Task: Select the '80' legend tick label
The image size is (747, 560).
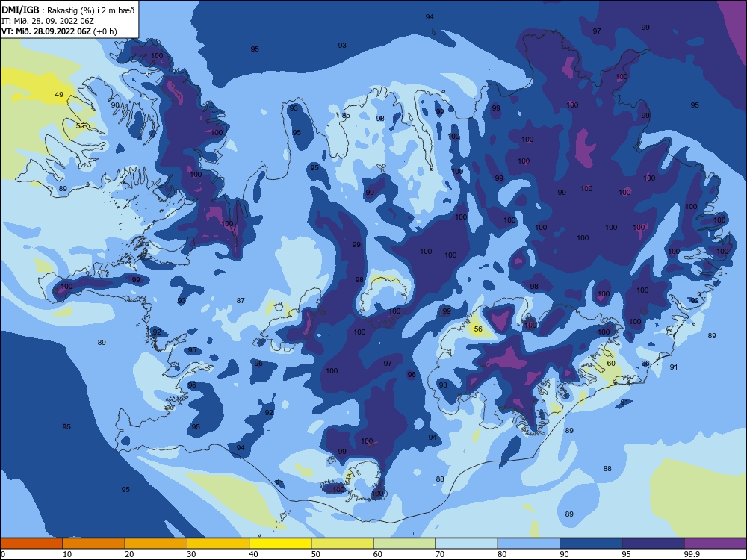Action: [502, 554]
